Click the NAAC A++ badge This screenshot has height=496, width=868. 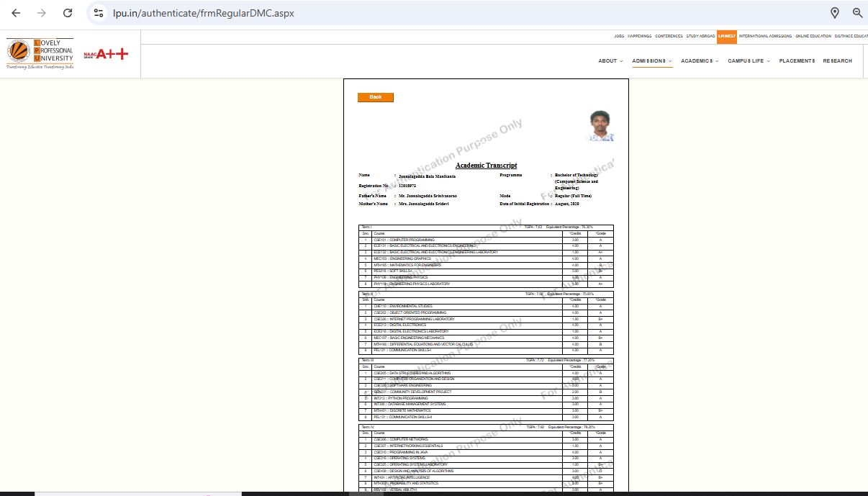106,55
